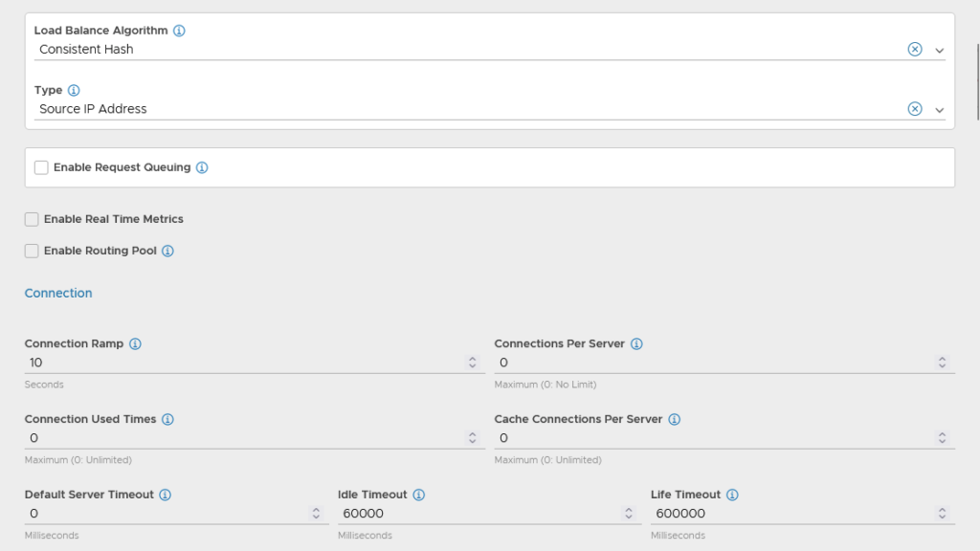Show info for Enable Request Queuing
Viewport: 980px width, 551px height.
[202, 168]
